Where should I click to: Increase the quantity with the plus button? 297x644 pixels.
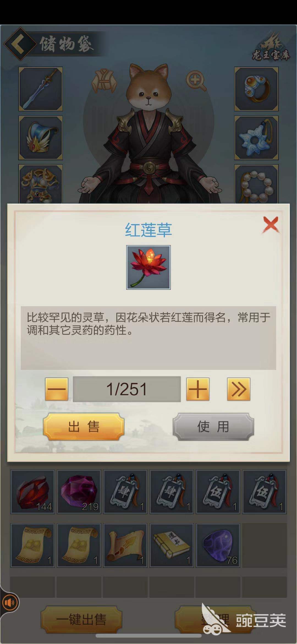pyautogui.click(x=198, y=389)
